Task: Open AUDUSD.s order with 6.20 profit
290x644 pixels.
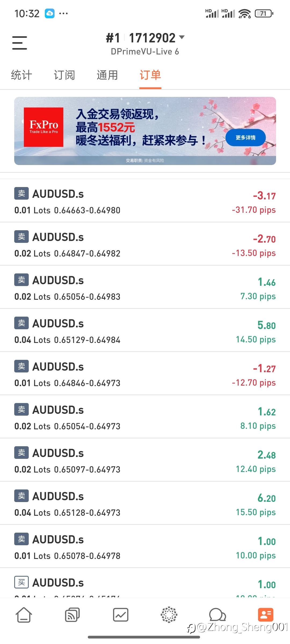Action: pyautogui.click(x=145, y=504)
